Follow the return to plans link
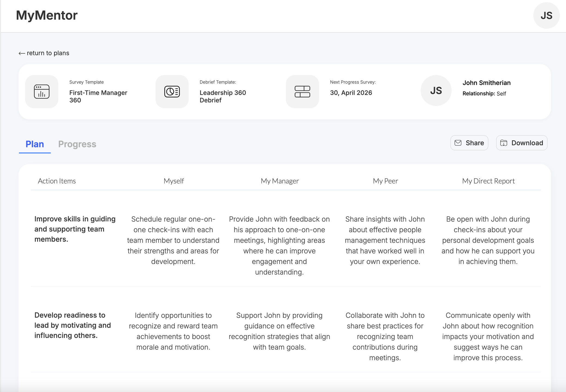The height and width of the screenshot is (392, 566). coord(48,53)
